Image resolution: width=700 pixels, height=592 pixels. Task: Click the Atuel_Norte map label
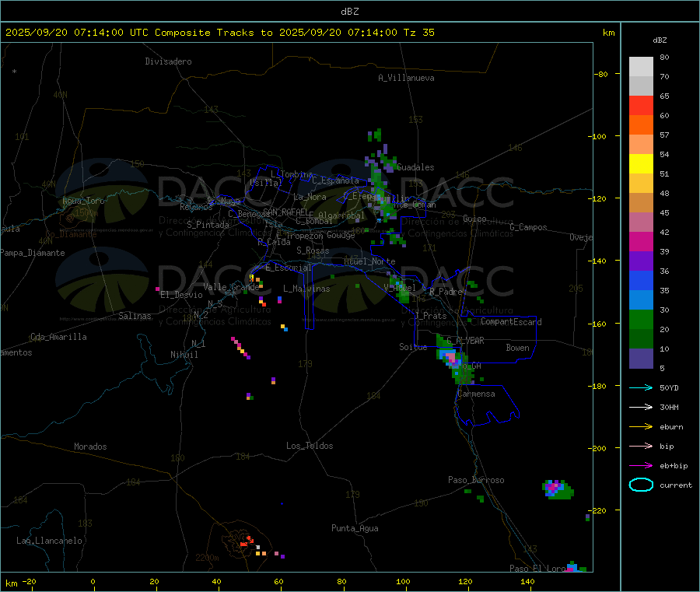coord(369,261)
